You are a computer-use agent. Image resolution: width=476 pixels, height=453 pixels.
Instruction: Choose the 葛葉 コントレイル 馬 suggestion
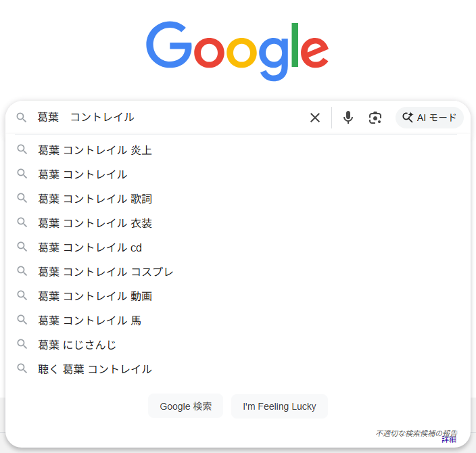90,320
